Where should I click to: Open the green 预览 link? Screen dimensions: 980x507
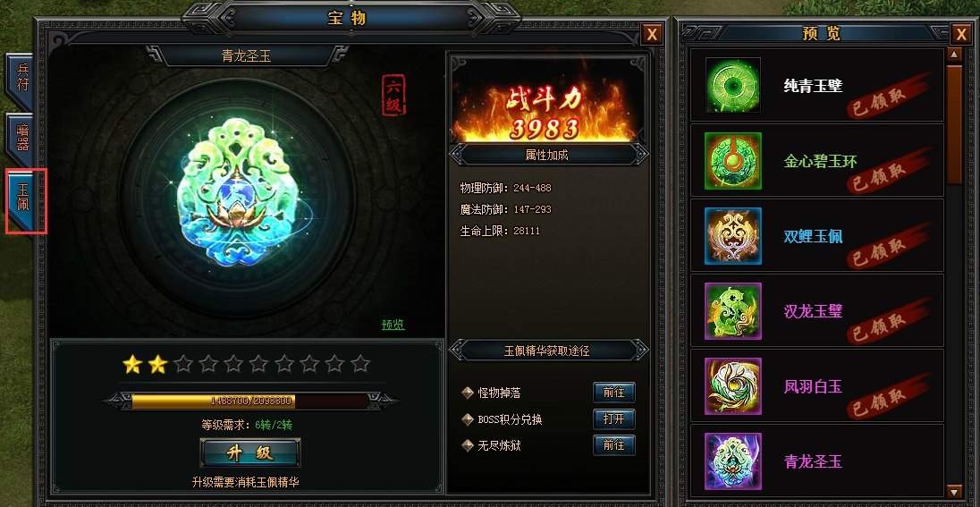[393, 325]
